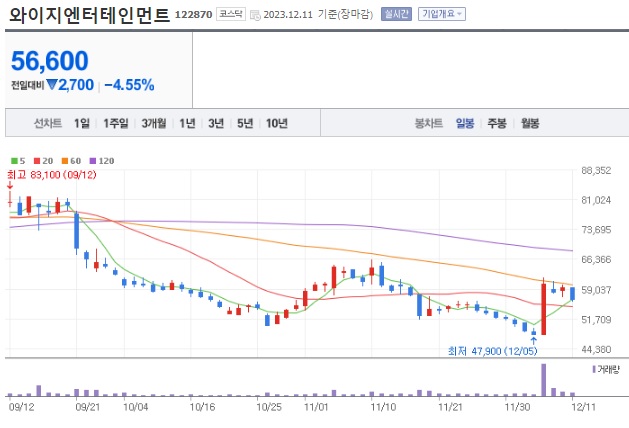Open the 기업개요 company overview dropdown
The image size is (629, 428).
[x=442, y=14]
